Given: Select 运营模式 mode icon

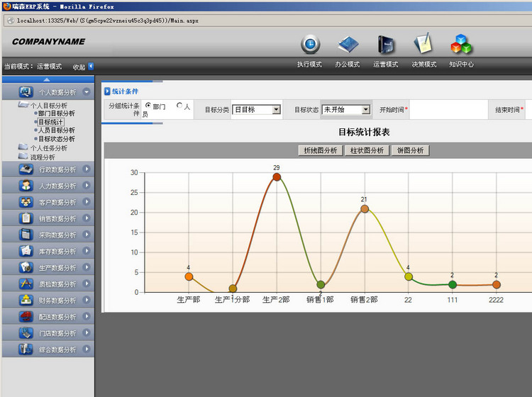Looking at the screenshot, I should pos(386,45).
